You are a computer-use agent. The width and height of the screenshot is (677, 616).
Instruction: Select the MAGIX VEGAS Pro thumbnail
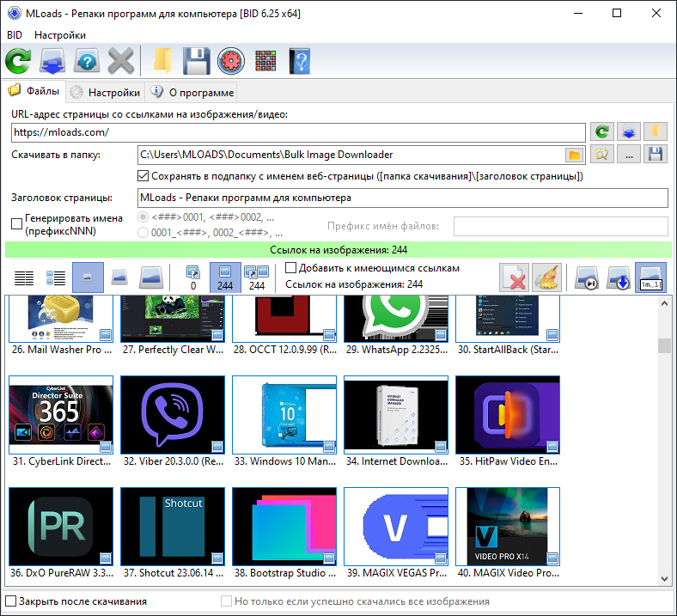pos(396,527)
